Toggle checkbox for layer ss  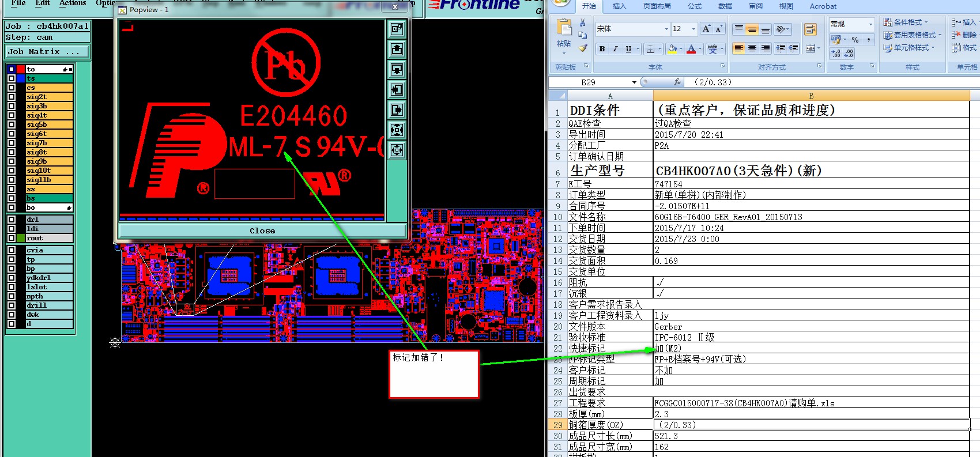(12, 189)
